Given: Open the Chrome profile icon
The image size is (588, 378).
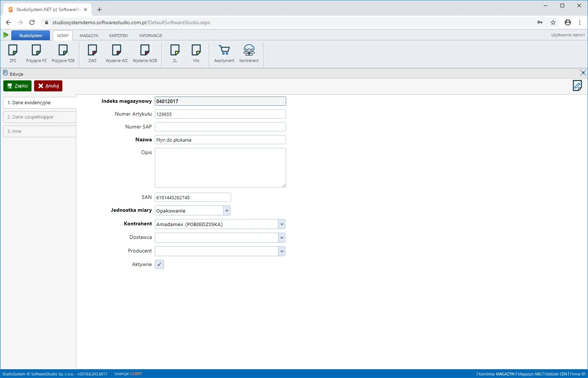Looking at the screenshot, I should pos(568,22).
